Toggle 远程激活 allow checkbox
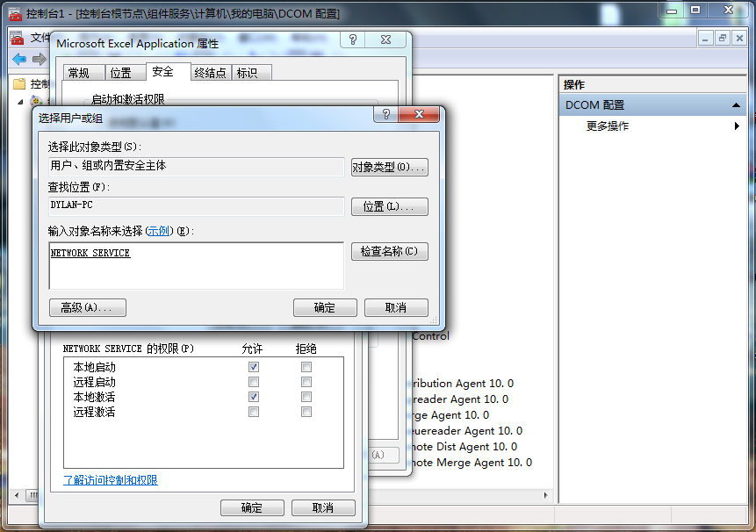Image resolution: width=756 pixels, height=532 pixels. [x=254, y=412]
